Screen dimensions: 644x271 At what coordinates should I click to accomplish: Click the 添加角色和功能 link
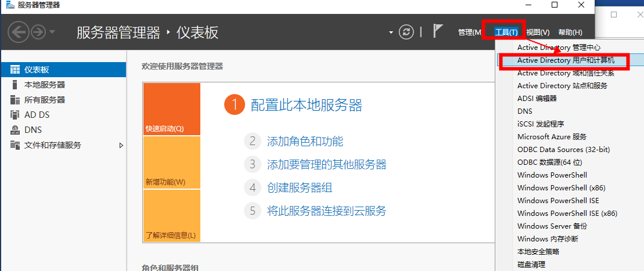[305, 142]
